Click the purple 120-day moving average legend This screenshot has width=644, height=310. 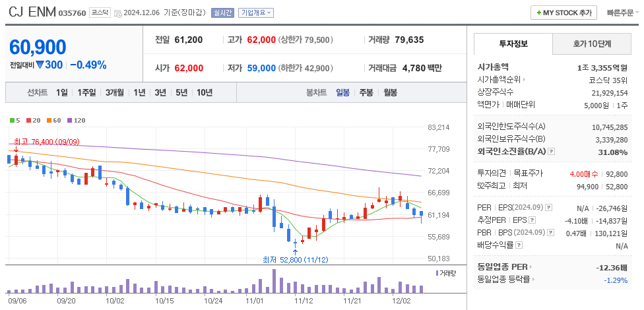click(x=76, y=120)
